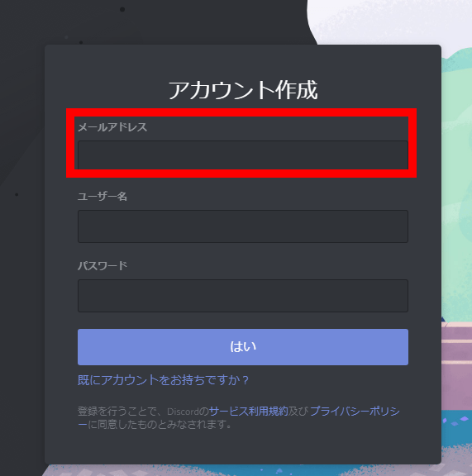Open the サービス利用規約 terms link

pyautogui.click(x=249, y=412)
